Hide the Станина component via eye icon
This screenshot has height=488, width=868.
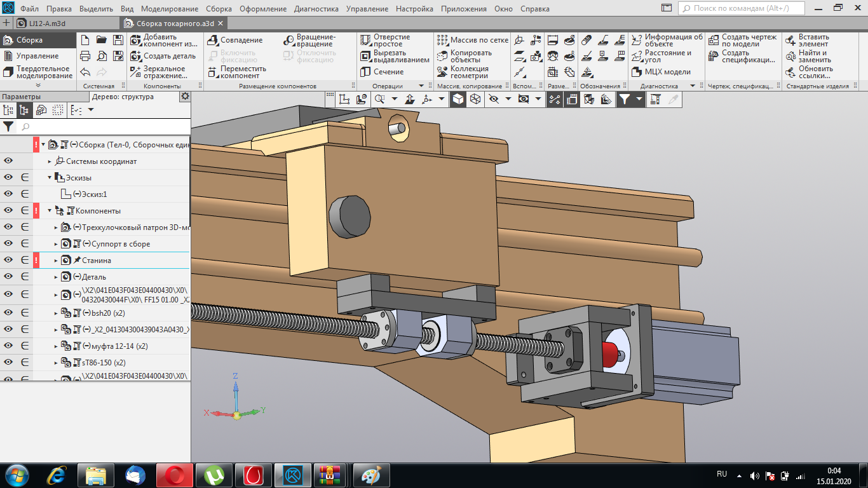tap(9, 261)
